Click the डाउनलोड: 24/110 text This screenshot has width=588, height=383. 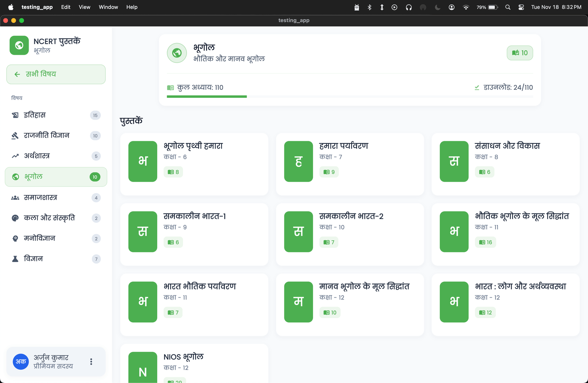(508, 88)
